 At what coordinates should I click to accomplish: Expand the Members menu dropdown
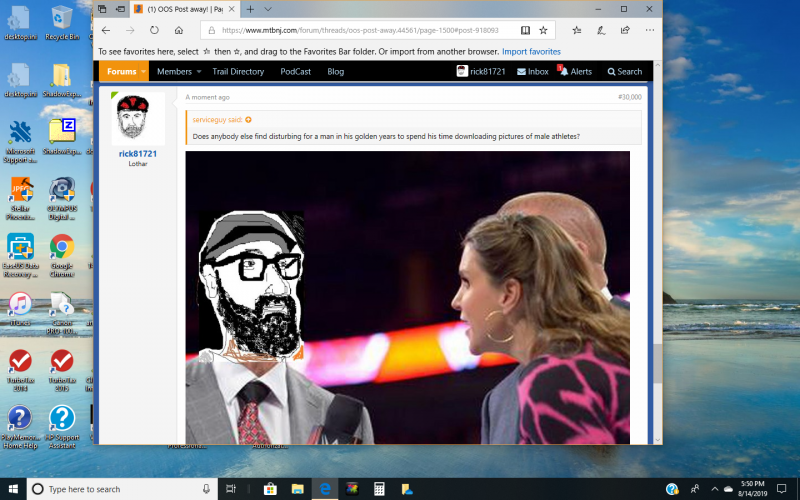197,72
